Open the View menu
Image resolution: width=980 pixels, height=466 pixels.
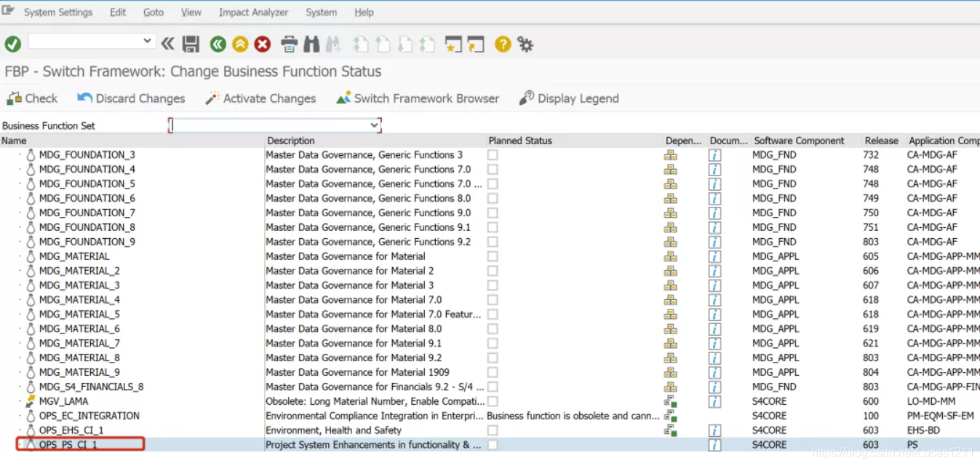coord(191,12)
